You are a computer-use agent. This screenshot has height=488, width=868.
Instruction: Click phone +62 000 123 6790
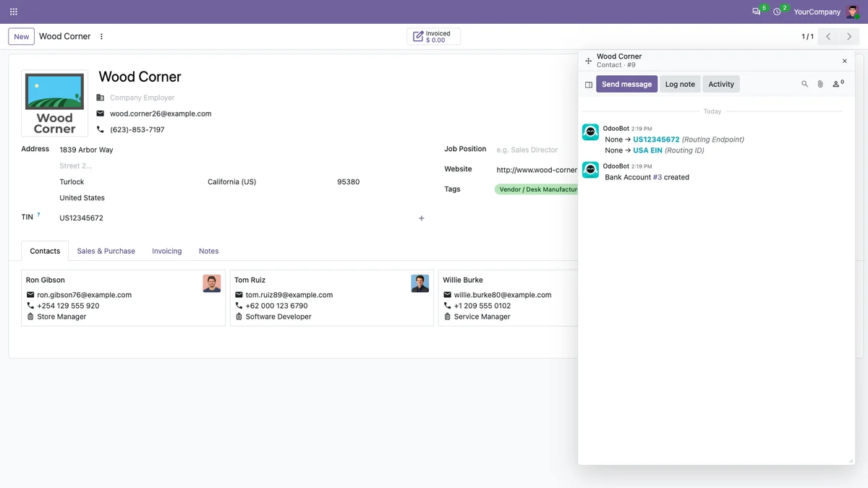click(x=276, y=306)
